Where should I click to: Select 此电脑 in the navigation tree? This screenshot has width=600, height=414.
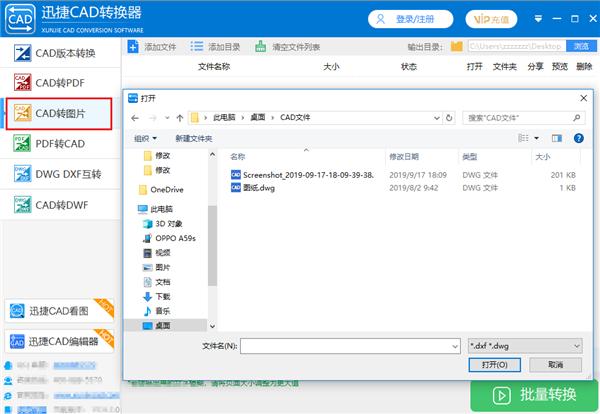pyautogui.click(x=155, y=209)
